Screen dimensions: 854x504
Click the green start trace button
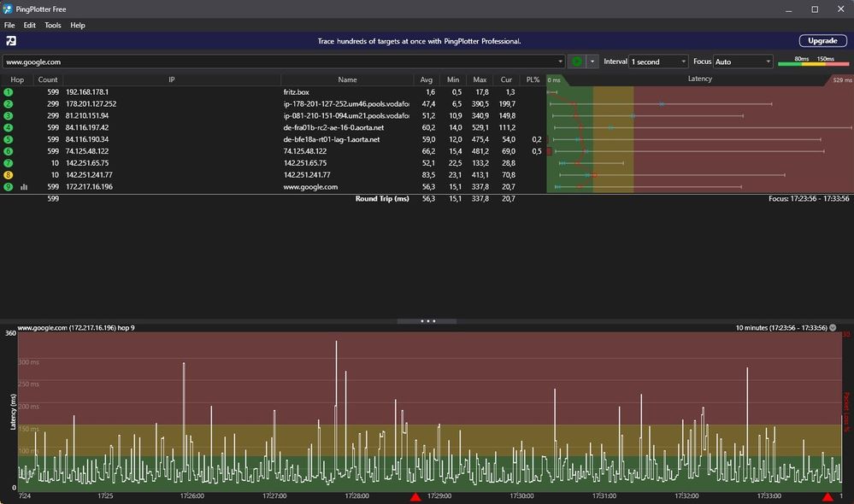coord(577,62)
